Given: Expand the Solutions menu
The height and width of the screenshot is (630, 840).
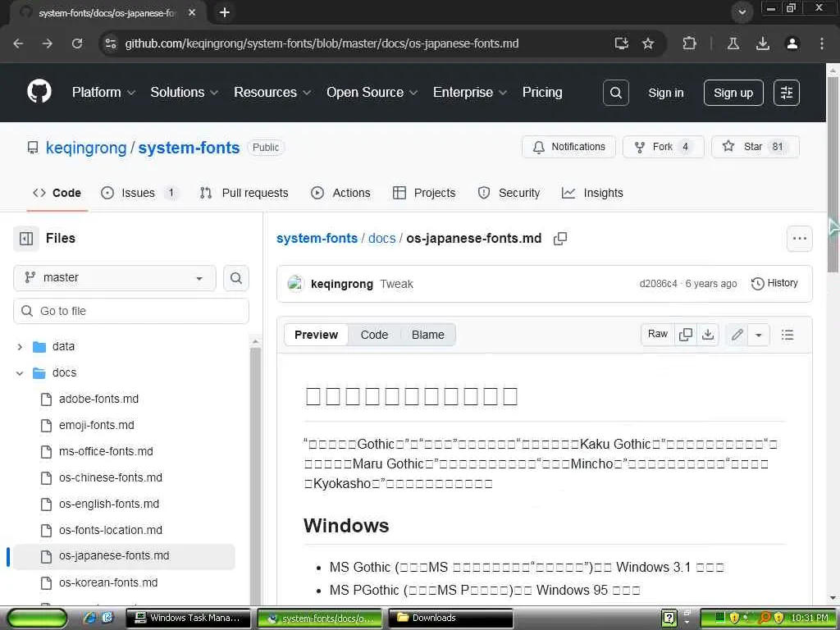Looking at the screenshot, I should pos(184,92).
